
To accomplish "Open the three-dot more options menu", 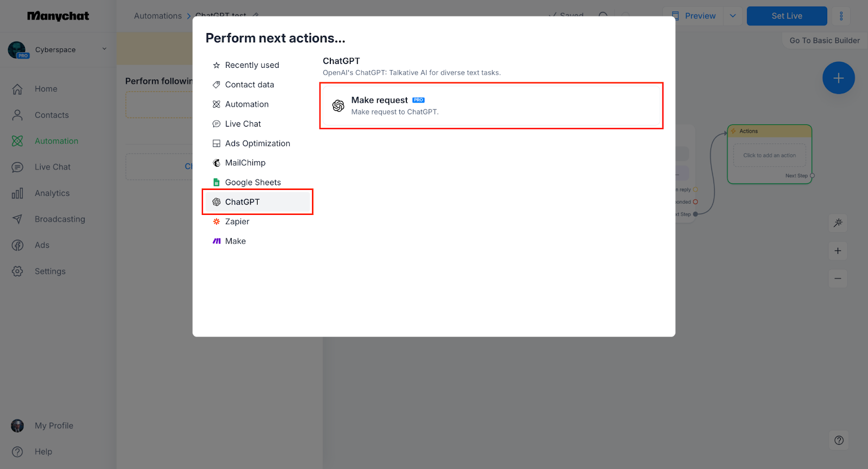I will 841,16.
